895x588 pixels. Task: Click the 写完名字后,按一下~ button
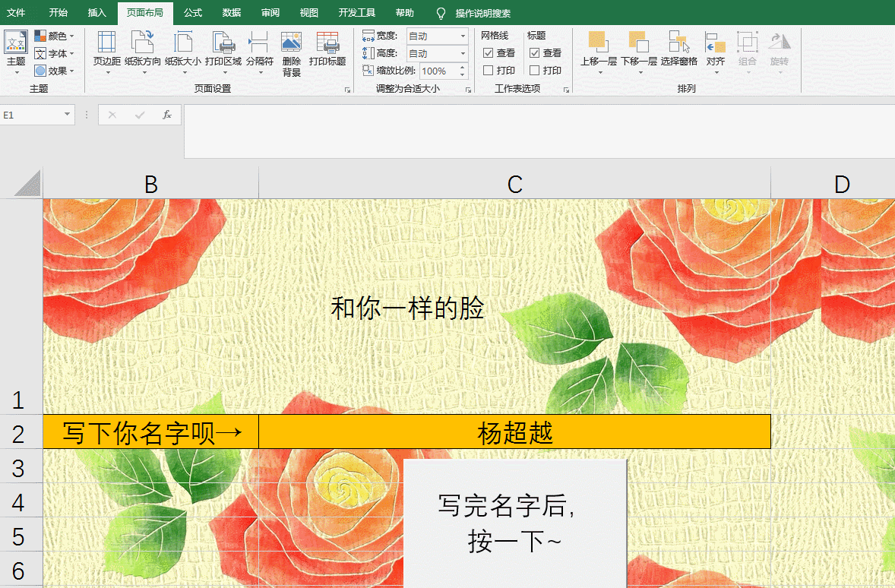(x=515, y=523)
